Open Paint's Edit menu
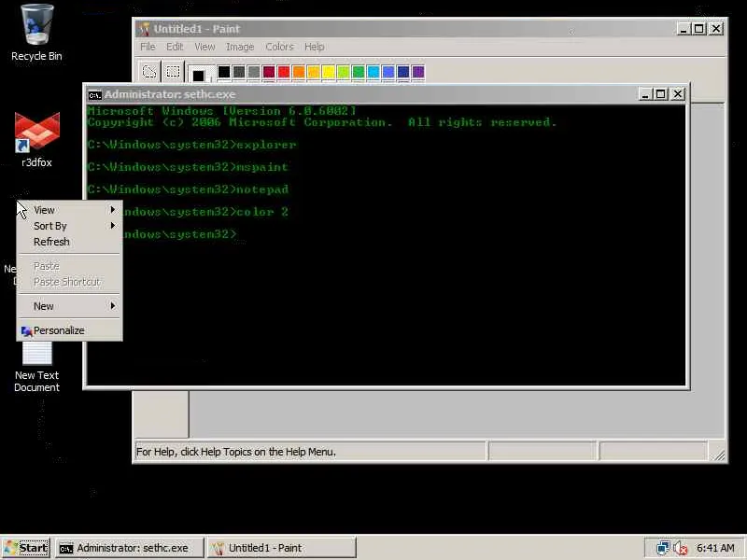This screenshot has width=747, height=560. [175, 47]
